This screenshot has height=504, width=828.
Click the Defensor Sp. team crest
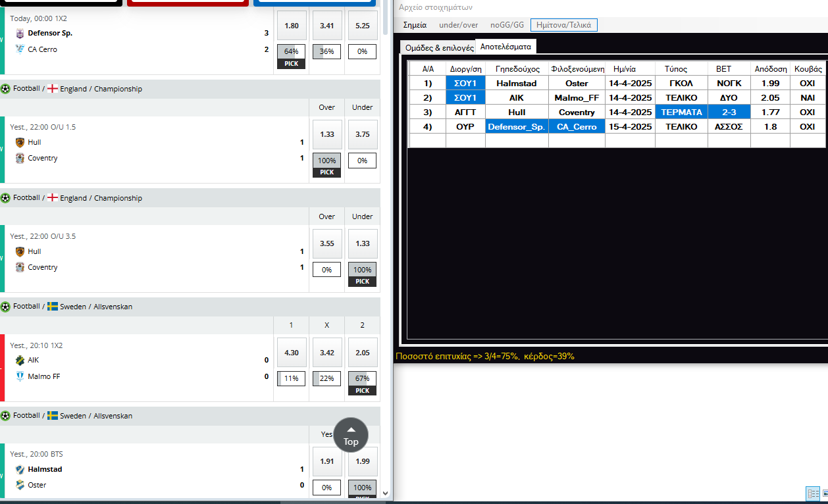20,34
